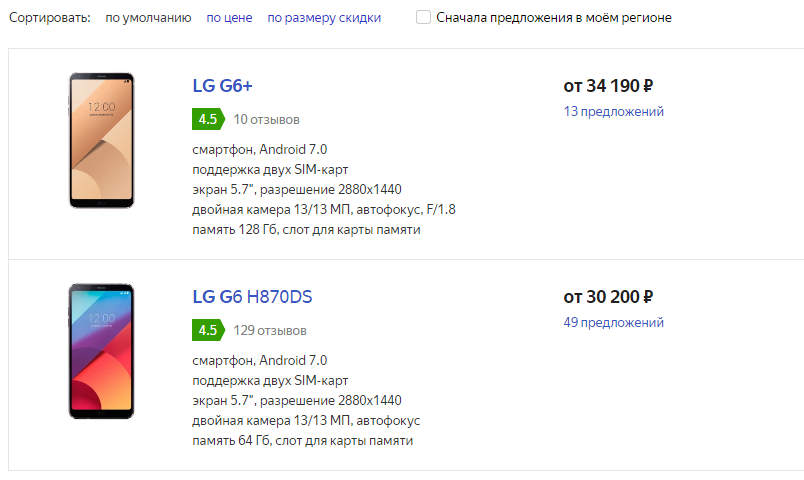
Task: Open the LG G6 H870DS product title
Action: [252, 296]
